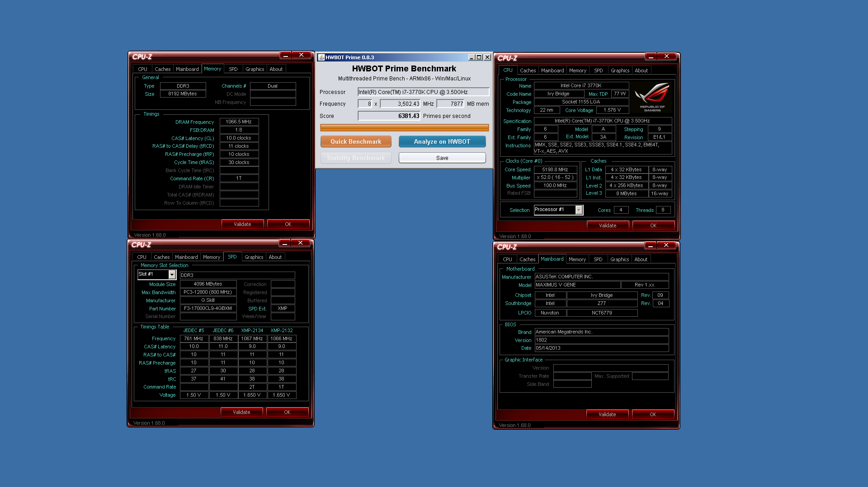
Task: Open About tab in CPU tab window
Action: click(642, 70)
